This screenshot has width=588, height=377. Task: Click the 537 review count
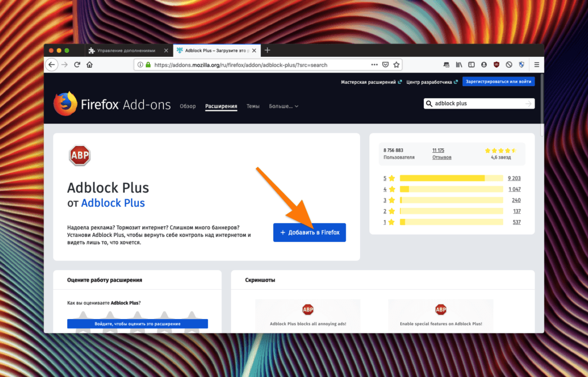pos(517,222)
